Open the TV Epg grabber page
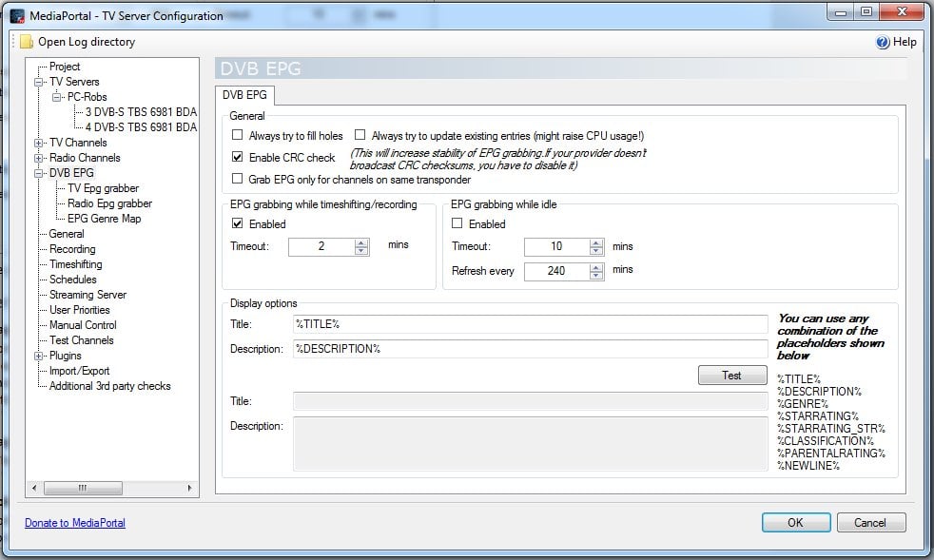Viewport: 934px width, 560px height. tap(103, 188)
